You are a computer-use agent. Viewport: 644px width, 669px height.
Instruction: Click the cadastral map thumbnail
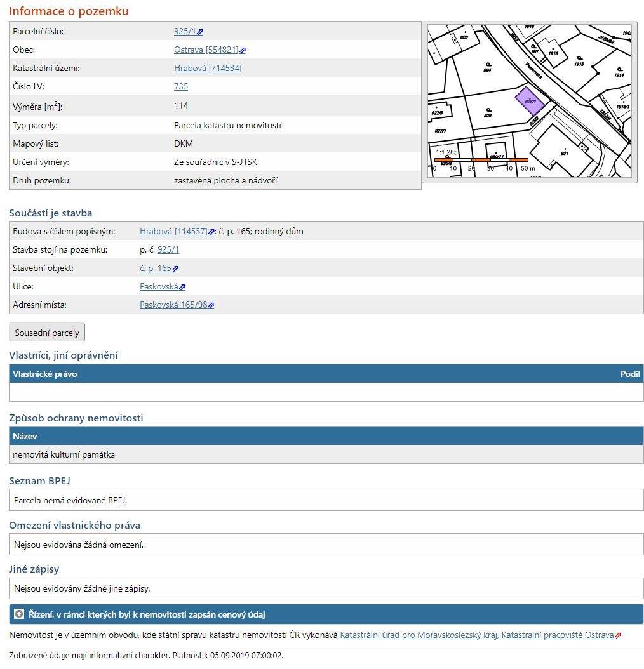530,101
